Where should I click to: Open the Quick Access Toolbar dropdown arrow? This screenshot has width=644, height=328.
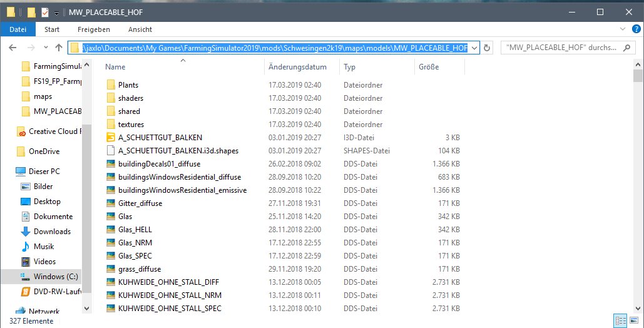[x=57, y=13]
